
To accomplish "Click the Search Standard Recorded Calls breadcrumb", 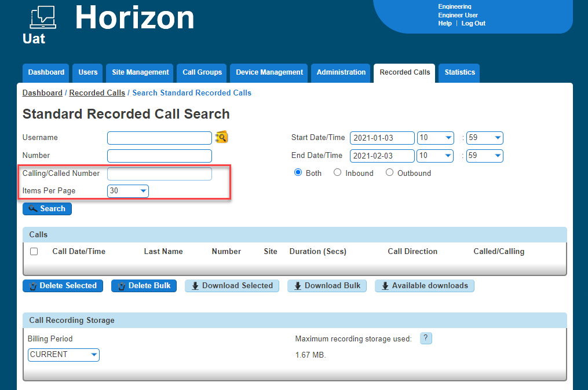I will 192,93.
